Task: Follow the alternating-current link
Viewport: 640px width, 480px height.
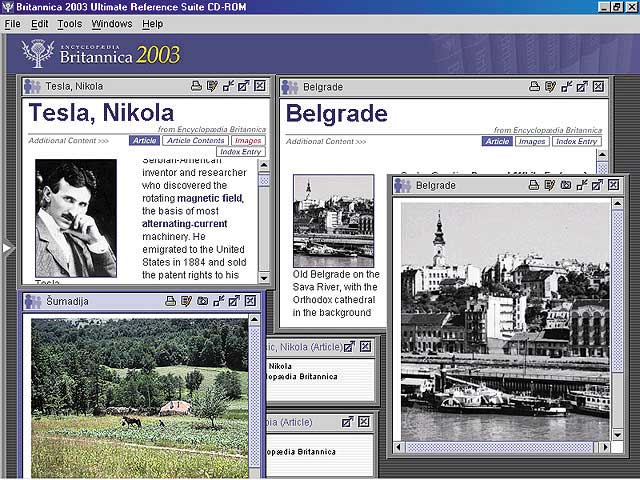Action: pyautogui.click(x=184, y=224)
